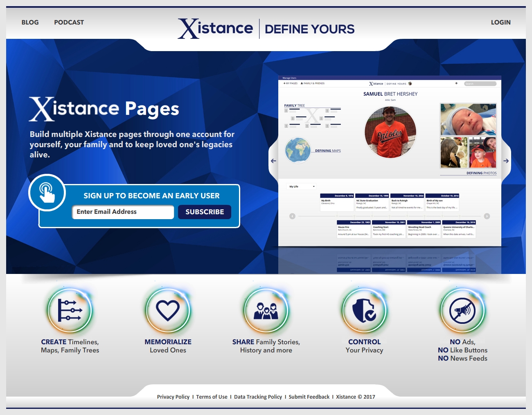Click the Search box in the preview
This screenshot has width=532, height=415.
tap(480, 84)
